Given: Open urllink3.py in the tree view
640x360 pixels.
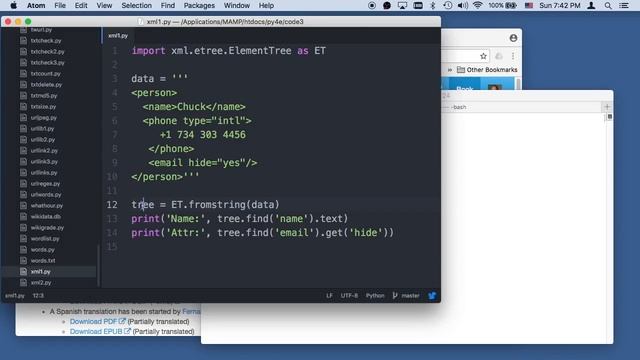Looking at the screenshot, I should (x=44, y=162).
